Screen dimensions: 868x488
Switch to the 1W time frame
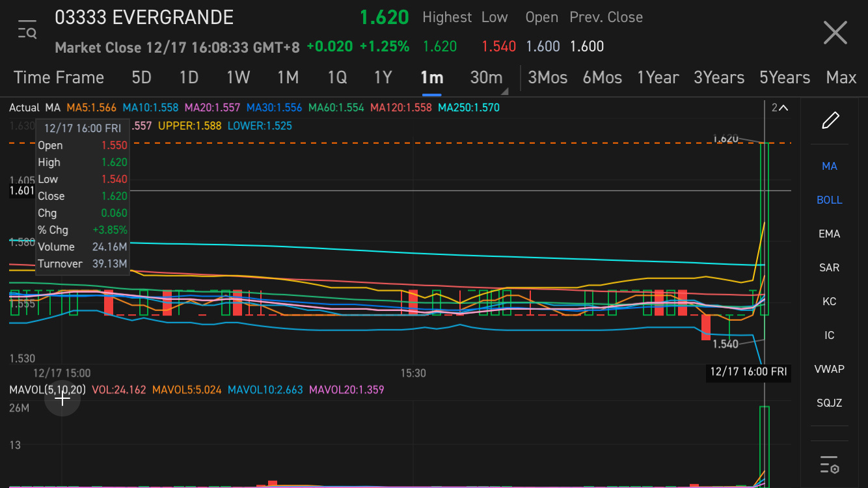pyautogui.click(x=238, y=77)
